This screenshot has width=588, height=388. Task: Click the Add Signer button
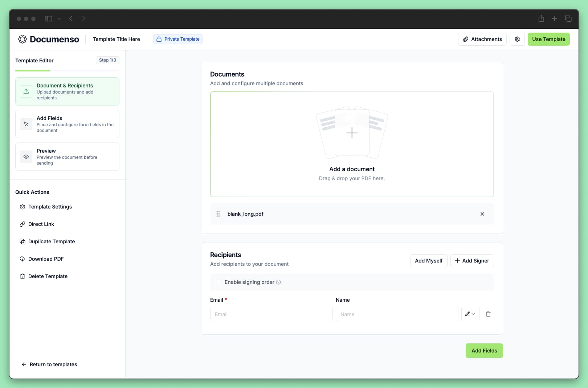pos(471,261)
